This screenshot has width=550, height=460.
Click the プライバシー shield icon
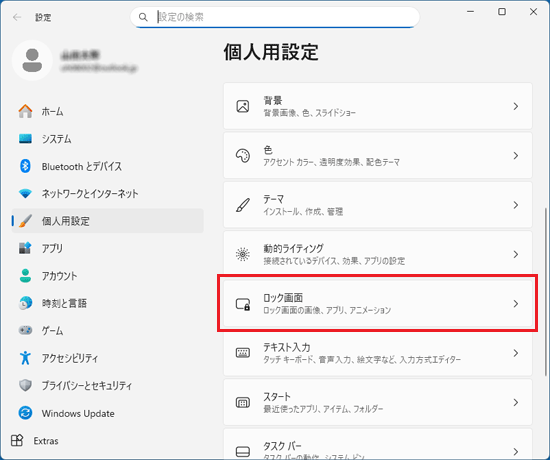25,385
